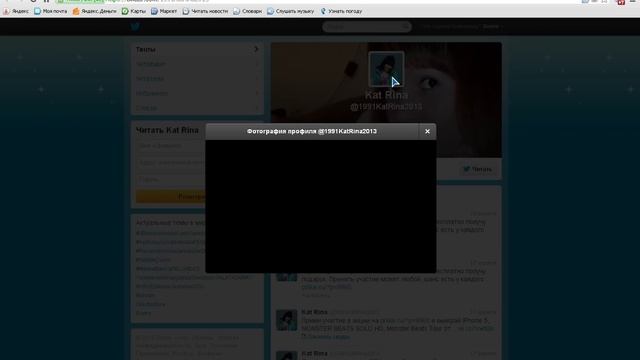Click the Twitter bird logo
The width and height of the screenshot is (640, 360).
tap(135, 27)
